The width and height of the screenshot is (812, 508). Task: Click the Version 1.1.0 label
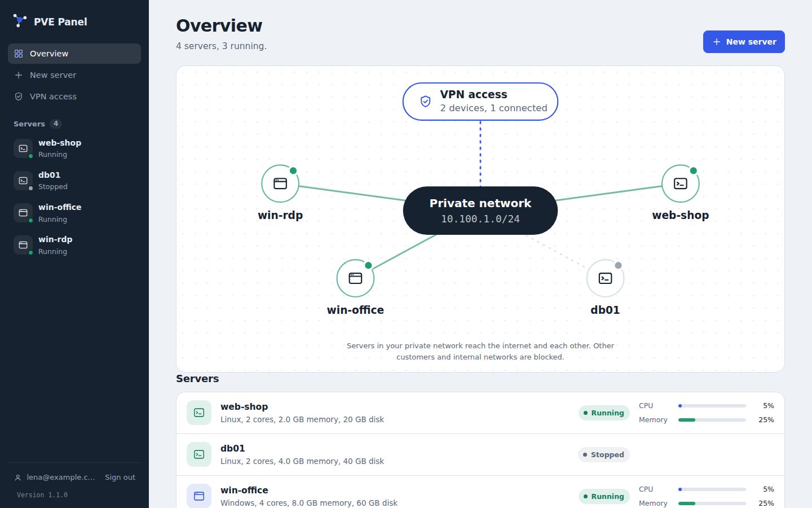click(x=42, y=495)
